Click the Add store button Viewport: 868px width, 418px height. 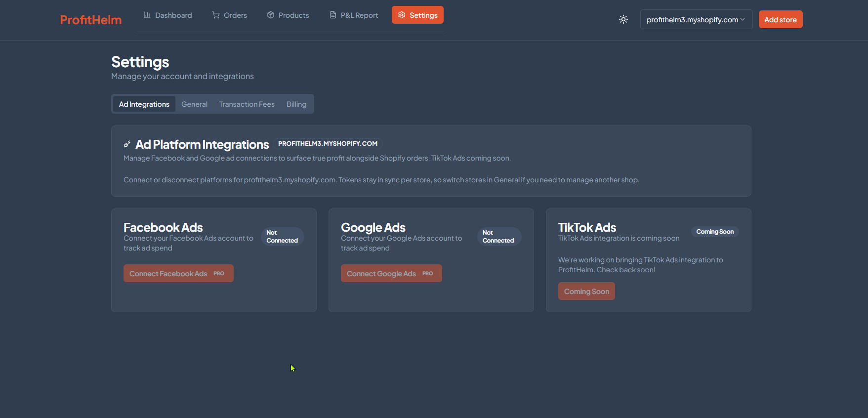[x=781, y=19]
